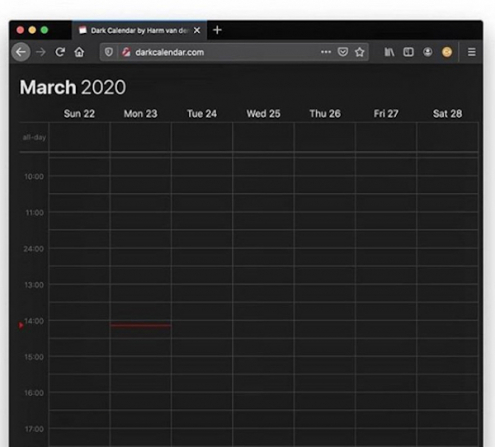
Task: Click the all-day cell under Fri 27
Action: click(386, 137)
